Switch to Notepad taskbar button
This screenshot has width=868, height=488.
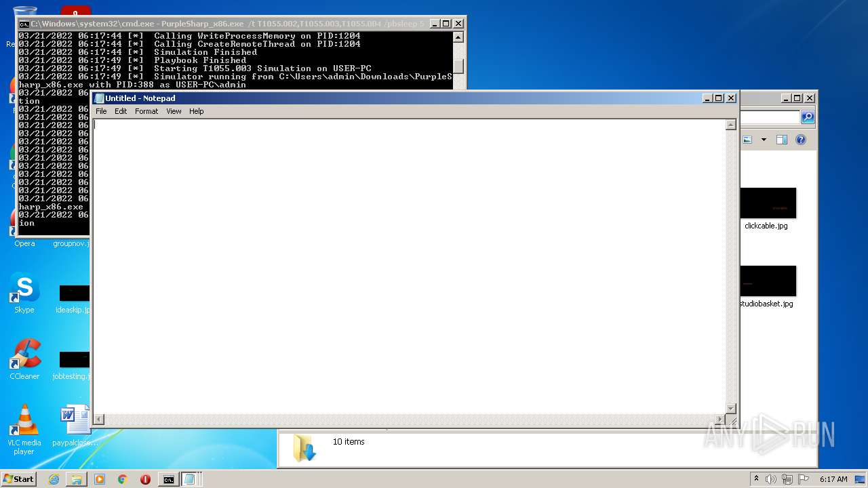pyautogui.click(x=190, y=479)
